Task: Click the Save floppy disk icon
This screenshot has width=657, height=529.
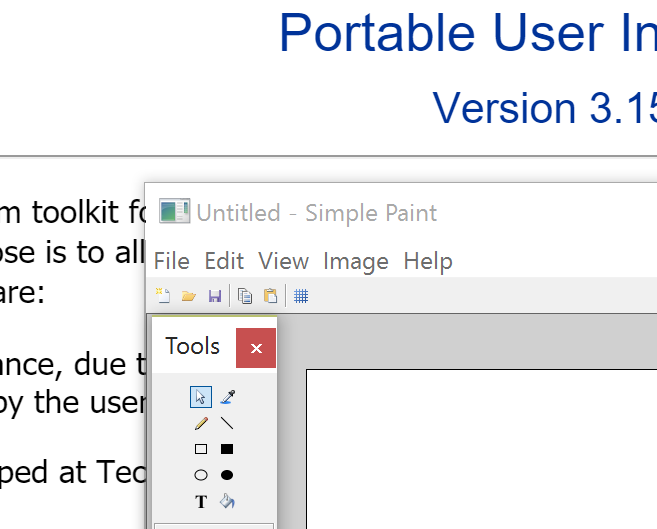Action: [x=215, y=296]
